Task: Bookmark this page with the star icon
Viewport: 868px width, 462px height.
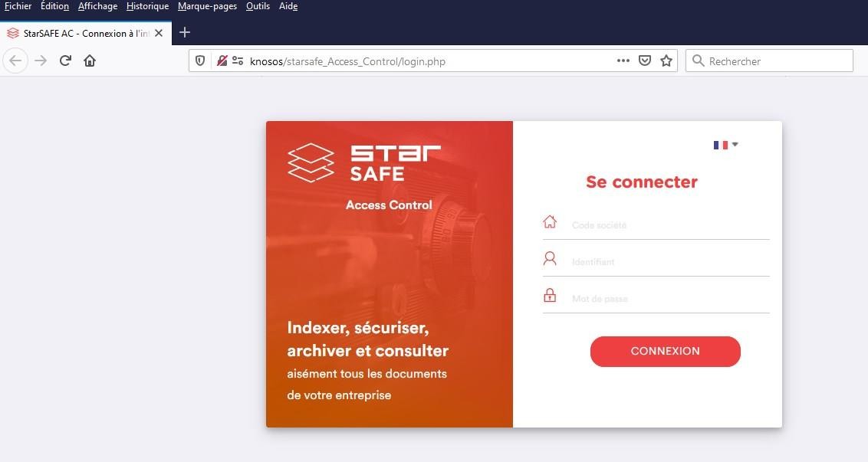Action: pyautogui.click(x=666, y=61)
